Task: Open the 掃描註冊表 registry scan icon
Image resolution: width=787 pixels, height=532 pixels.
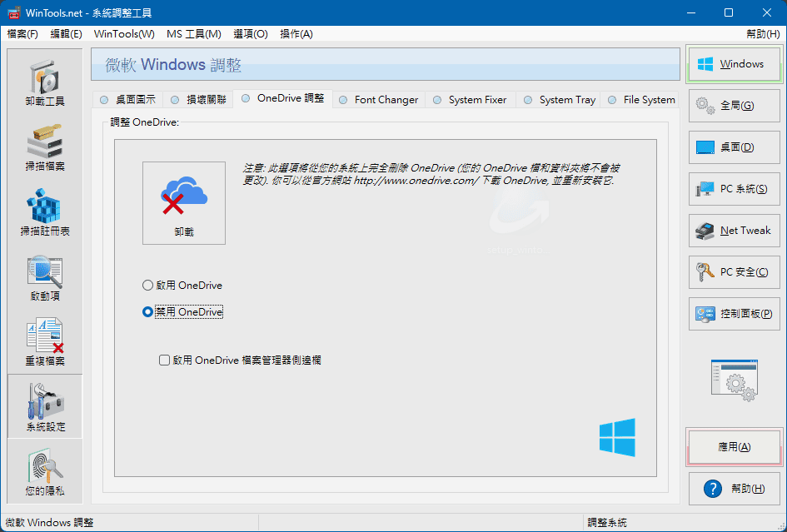Action: click(x=45, y=212)
